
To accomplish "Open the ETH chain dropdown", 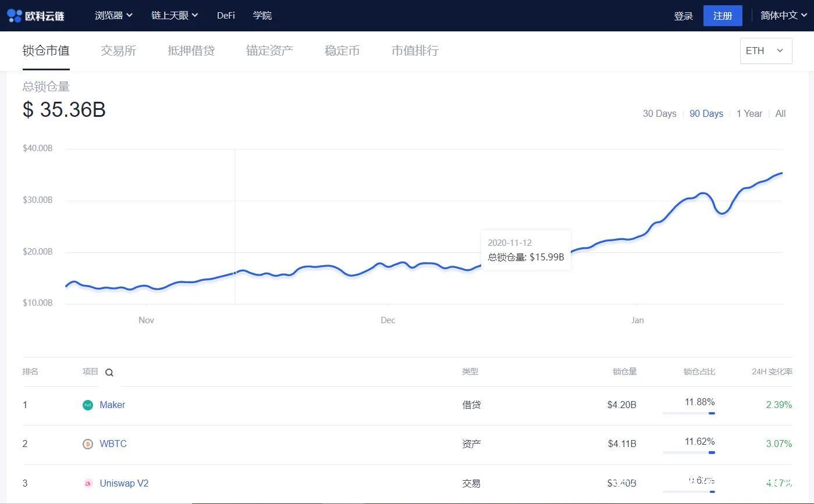I will pyautogui.click(x=766, y=51).
